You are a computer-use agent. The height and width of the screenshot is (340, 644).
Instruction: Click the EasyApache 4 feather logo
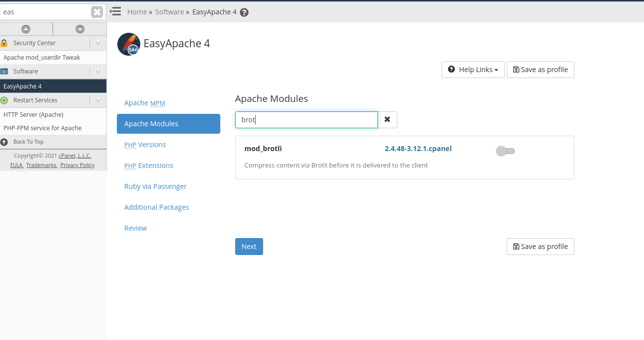(128, 44)
